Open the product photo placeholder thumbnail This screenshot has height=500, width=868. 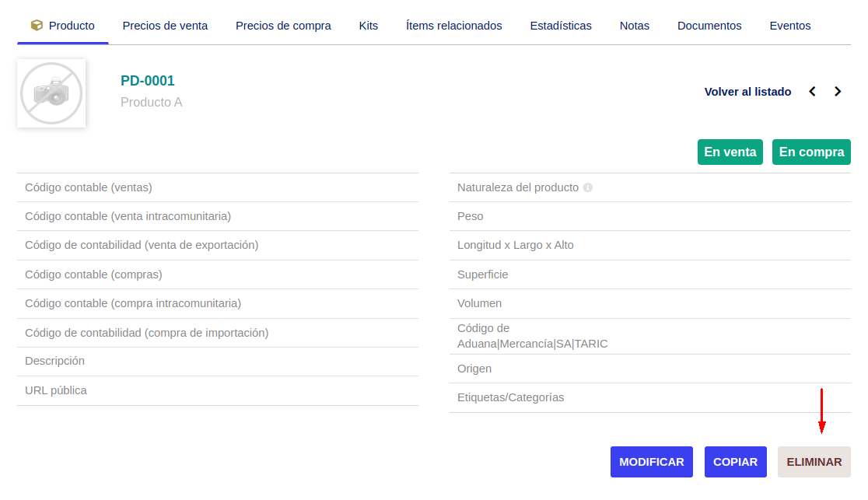pyautogui.click(x=51, y=93)
